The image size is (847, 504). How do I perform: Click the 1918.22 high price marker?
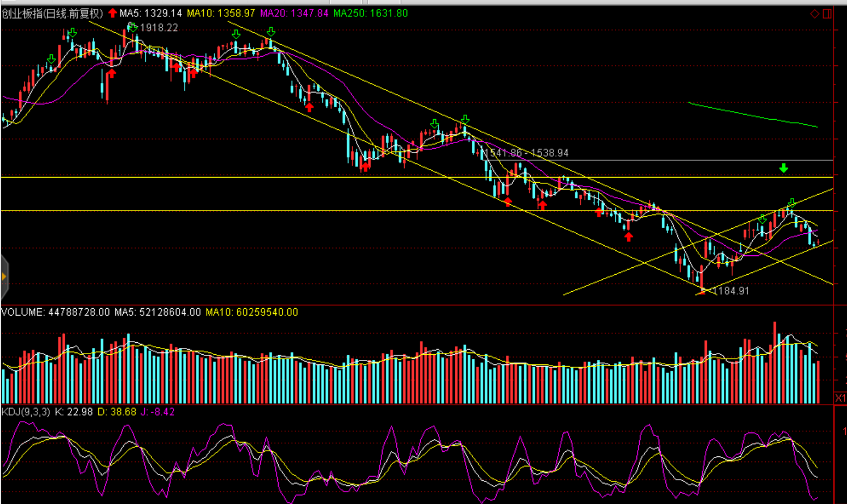pos(158,28)
